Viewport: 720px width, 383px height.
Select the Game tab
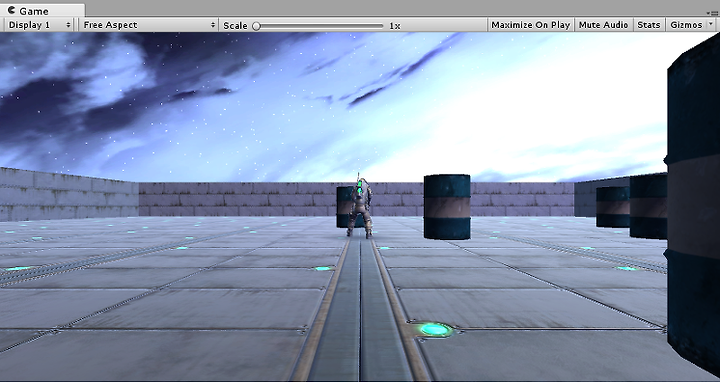coord(43,11)
